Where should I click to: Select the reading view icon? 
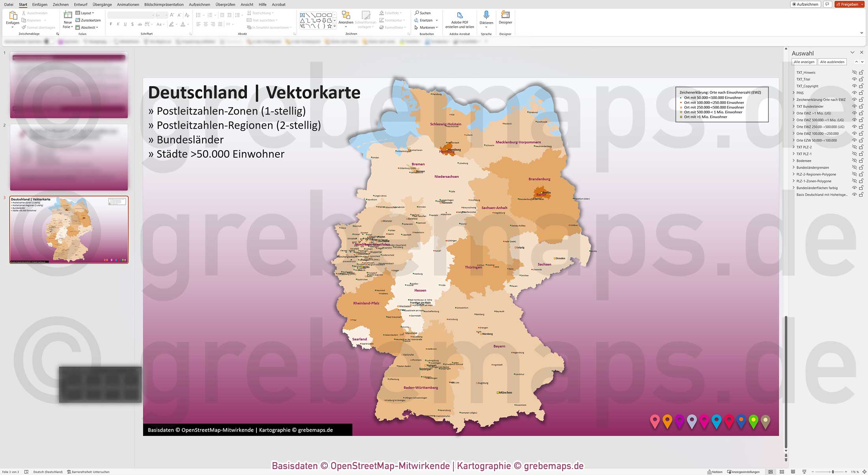click(793, 471)
